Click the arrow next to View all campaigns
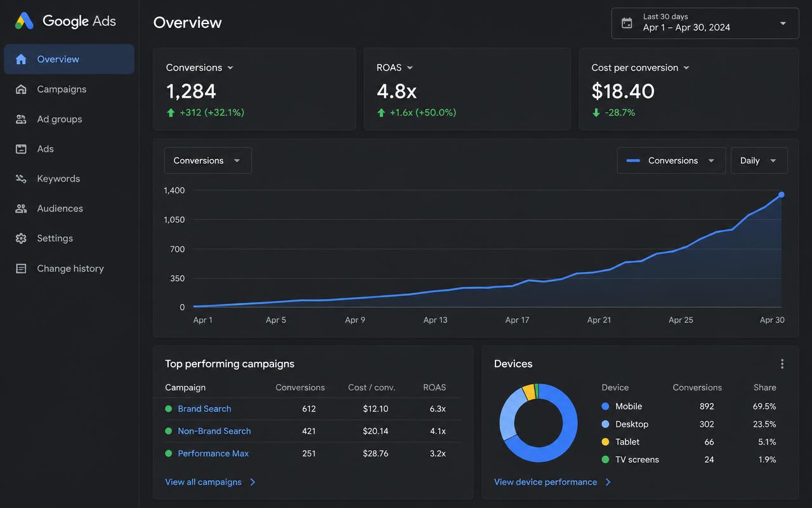This screenshot has width=812, height=508. click(252, 482)
